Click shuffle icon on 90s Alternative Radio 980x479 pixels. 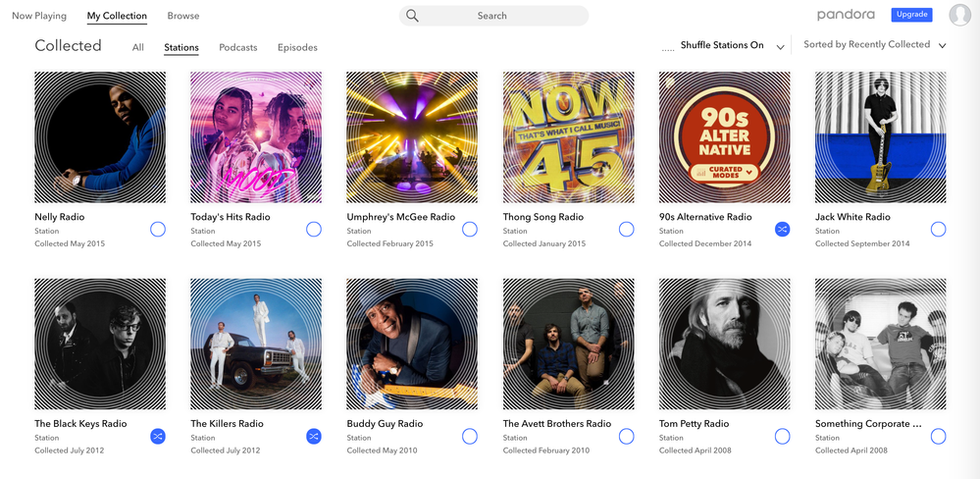(782, 230)
